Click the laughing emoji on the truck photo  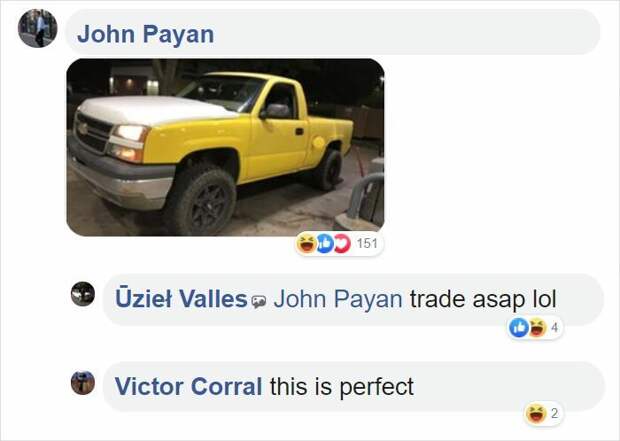click(306, 243)
